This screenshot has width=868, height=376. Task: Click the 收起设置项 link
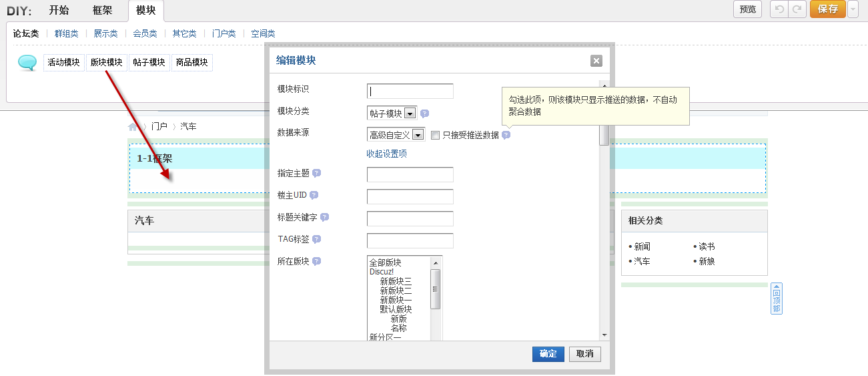click(x=386, y=154)
